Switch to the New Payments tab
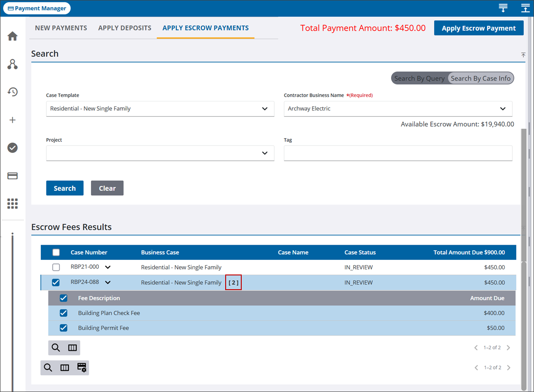 (x=61, y=28)
